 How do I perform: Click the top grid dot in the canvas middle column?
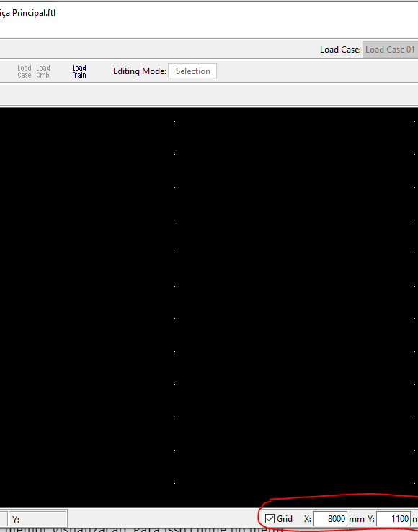point(175,121)
